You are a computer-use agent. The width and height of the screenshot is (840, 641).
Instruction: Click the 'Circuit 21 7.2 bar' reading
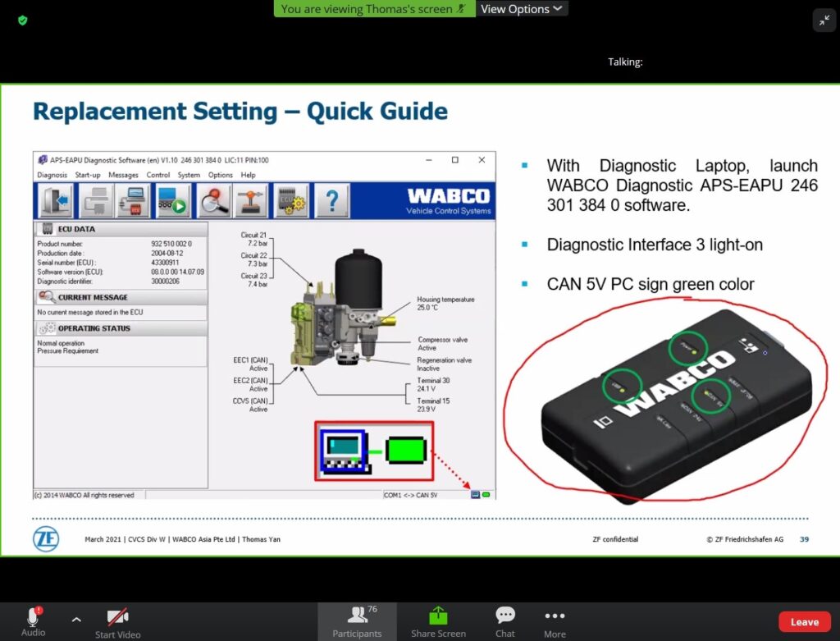[254, 239]
